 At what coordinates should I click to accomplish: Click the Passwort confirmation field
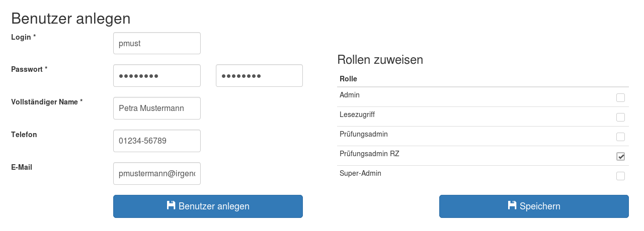tap(259, 76)
